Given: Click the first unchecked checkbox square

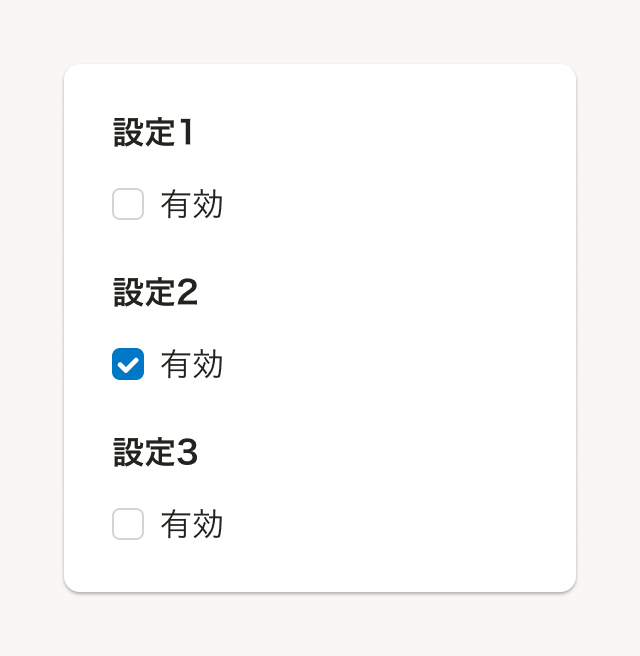Looking at the screenshot, I should click(128, 204).
